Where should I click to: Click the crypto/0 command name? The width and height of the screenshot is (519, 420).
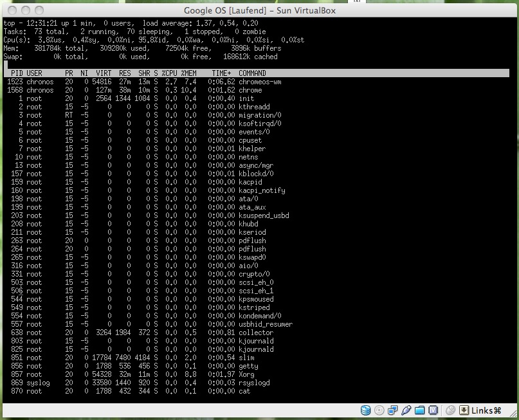(254, 274)
